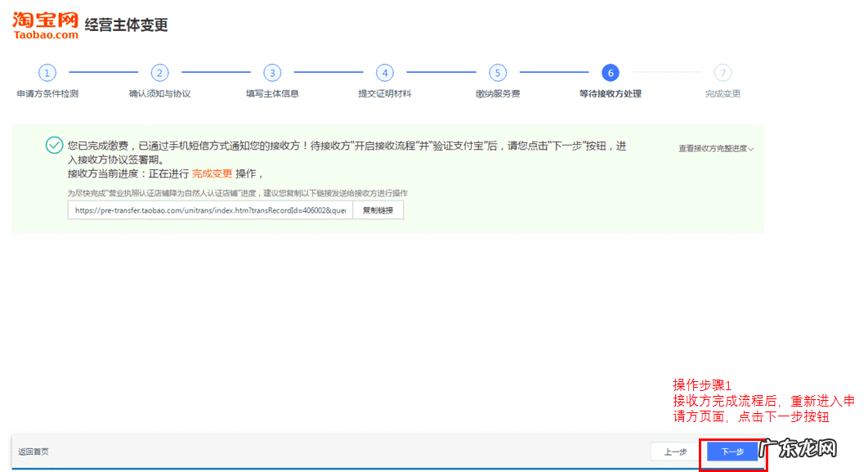Image resolution: width=868 pixels, height=472 pixels.
Task: Click the 上一步 button
Action: (x=673, y=451)
